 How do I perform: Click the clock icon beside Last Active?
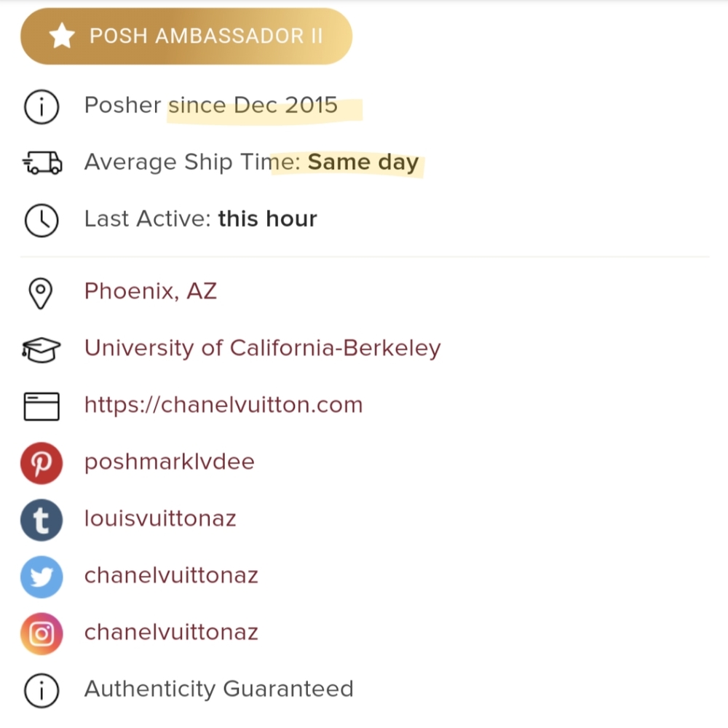tap(41, 220)
